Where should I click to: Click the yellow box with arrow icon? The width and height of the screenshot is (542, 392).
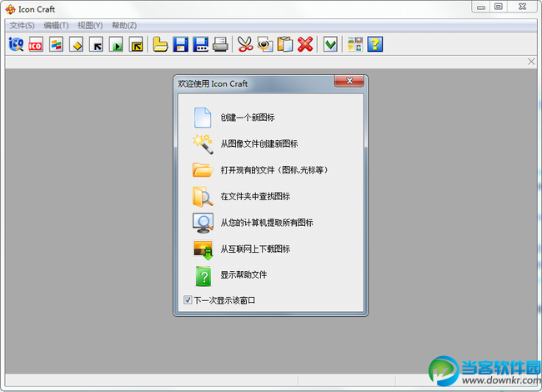click(136, 44)
